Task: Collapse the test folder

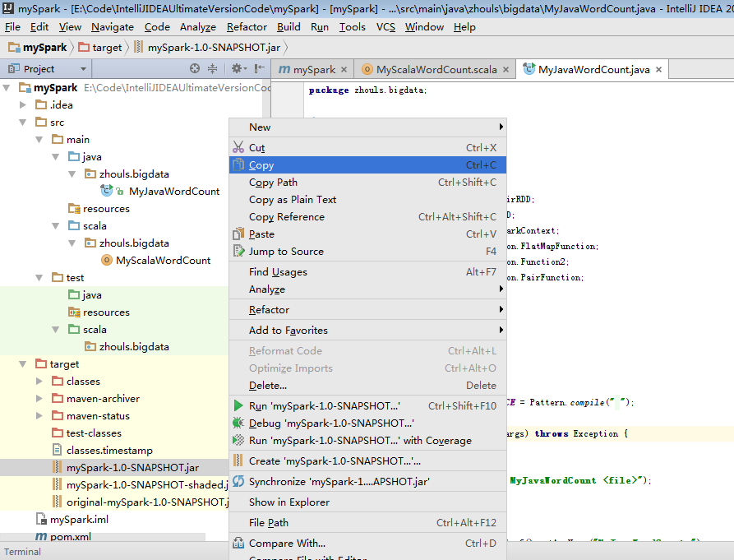Action: click(39, 278)
